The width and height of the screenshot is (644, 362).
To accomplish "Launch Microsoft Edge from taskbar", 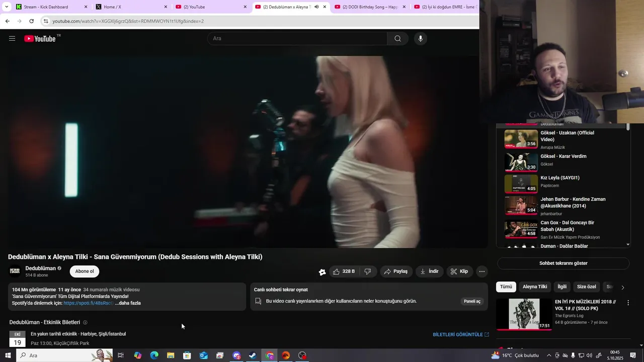I will [154, 355].
